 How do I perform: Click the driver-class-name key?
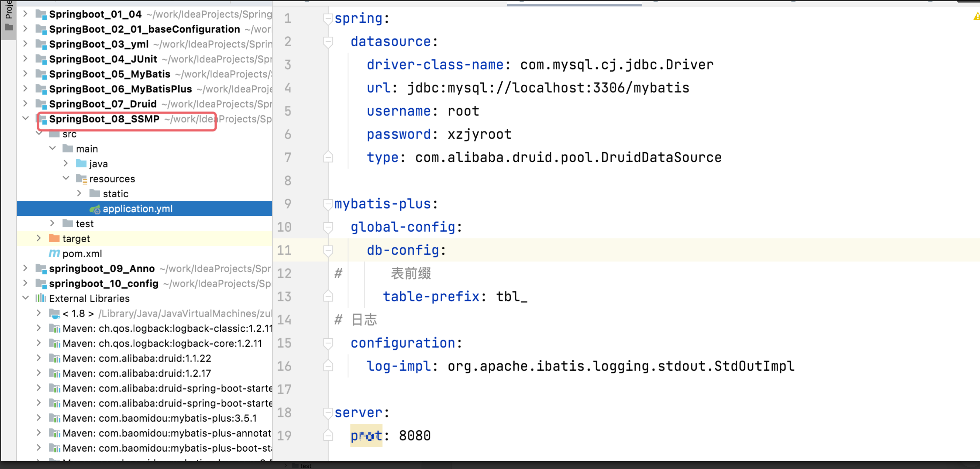[x=435, y=65]
